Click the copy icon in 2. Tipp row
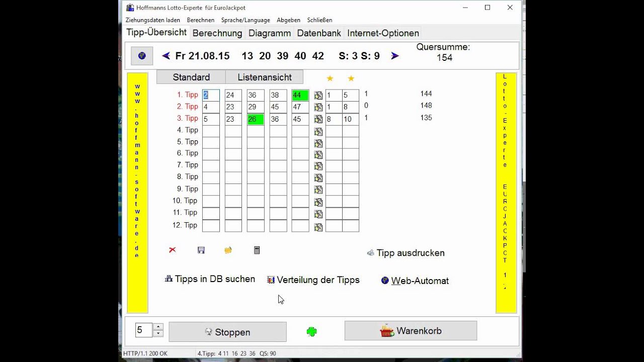This screenshot has height=362, width=644. (x=318, y=107)
